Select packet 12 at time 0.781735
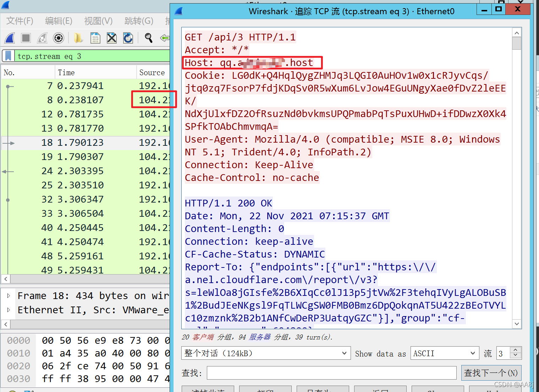The height and width of the screenshot is (392, 539). pyautogui.click(x=86, y=114)
